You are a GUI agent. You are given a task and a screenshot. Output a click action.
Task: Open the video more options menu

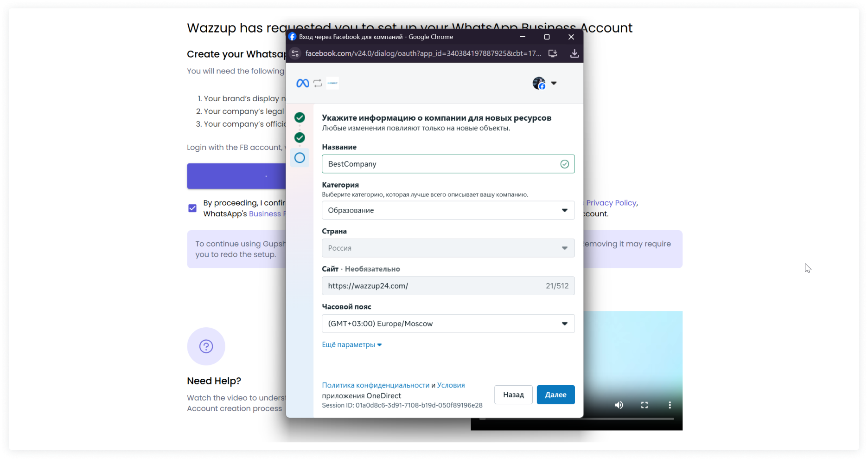coord(670,405)
